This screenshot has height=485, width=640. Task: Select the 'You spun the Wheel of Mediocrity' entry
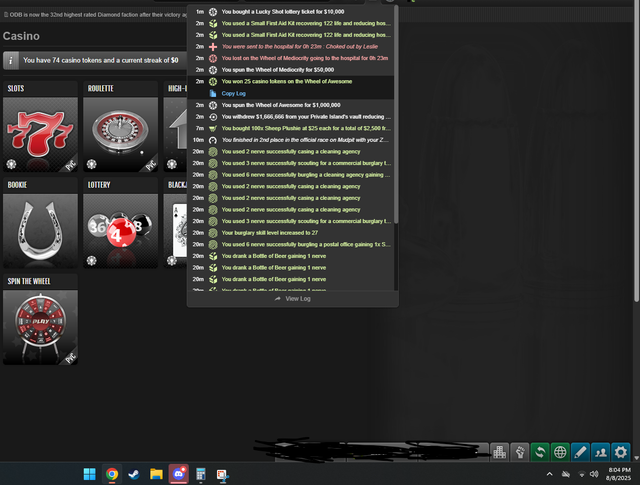tap(291, 70)
